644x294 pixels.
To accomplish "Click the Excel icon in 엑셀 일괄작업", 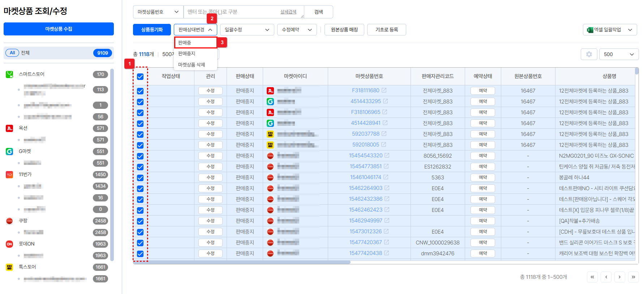I will coord(590,30).
